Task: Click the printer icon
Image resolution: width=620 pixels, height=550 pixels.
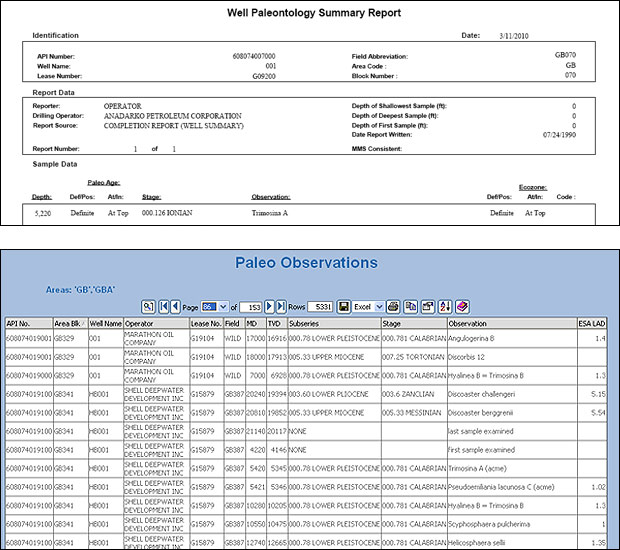Action: click(x=393, y=306)
